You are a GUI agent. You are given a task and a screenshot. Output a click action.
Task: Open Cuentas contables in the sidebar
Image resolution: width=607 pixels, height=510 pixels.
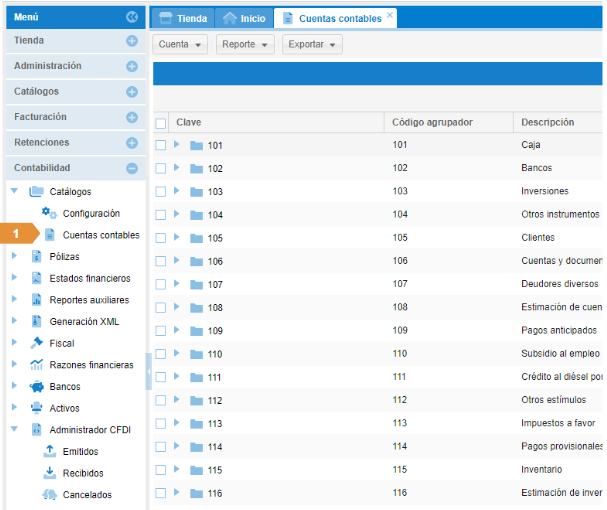(x=100, y=235)
